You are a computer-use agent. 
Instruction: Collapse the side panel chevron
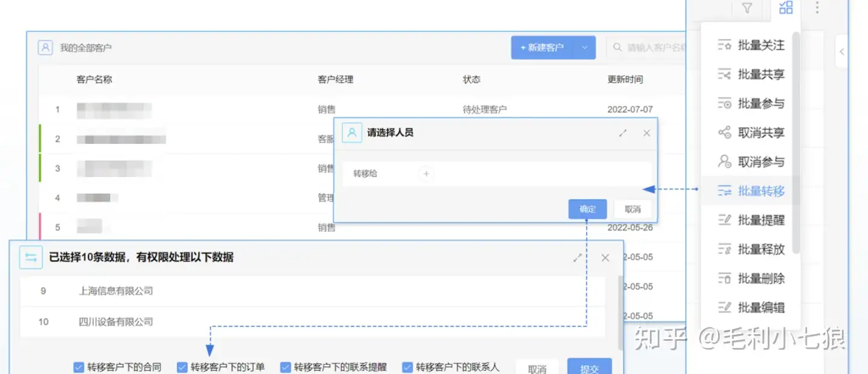[842, 52]
